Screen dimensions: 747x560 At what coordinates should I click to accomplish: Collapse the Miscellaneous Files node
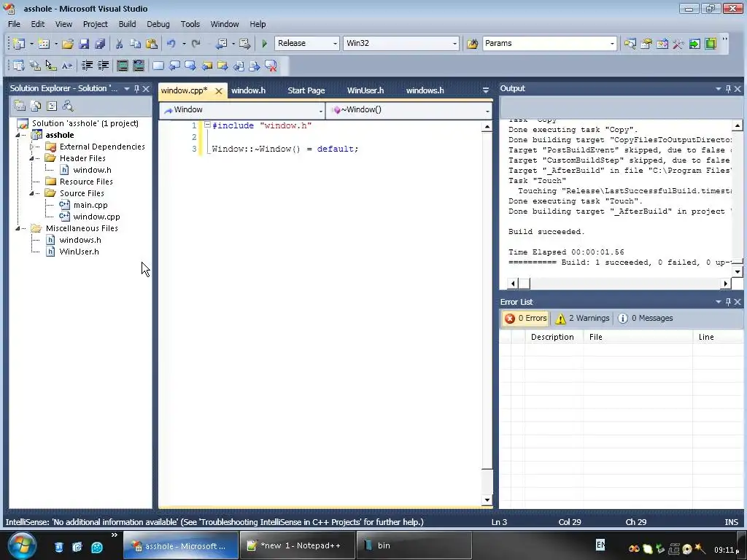[x=18, y=228]
